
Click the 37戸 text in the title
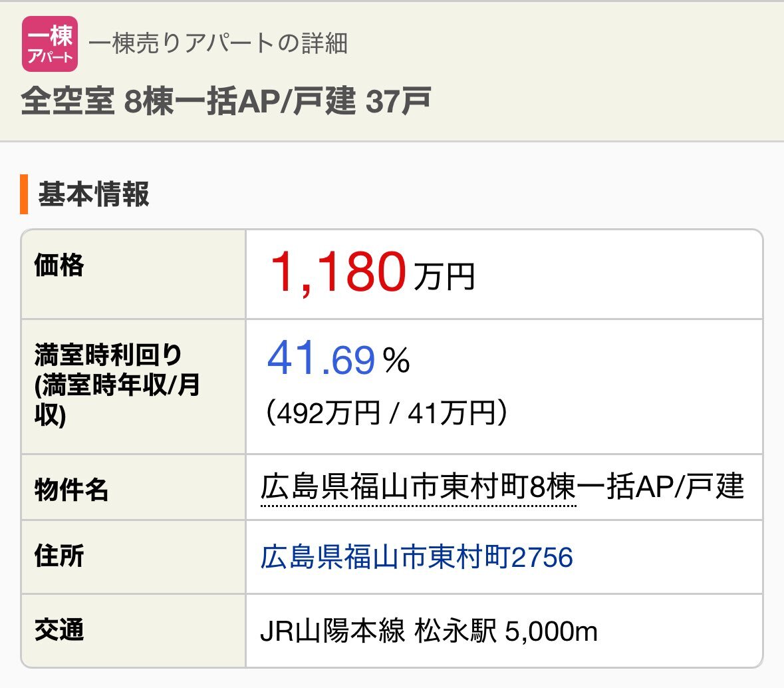[x=398, y=101]
